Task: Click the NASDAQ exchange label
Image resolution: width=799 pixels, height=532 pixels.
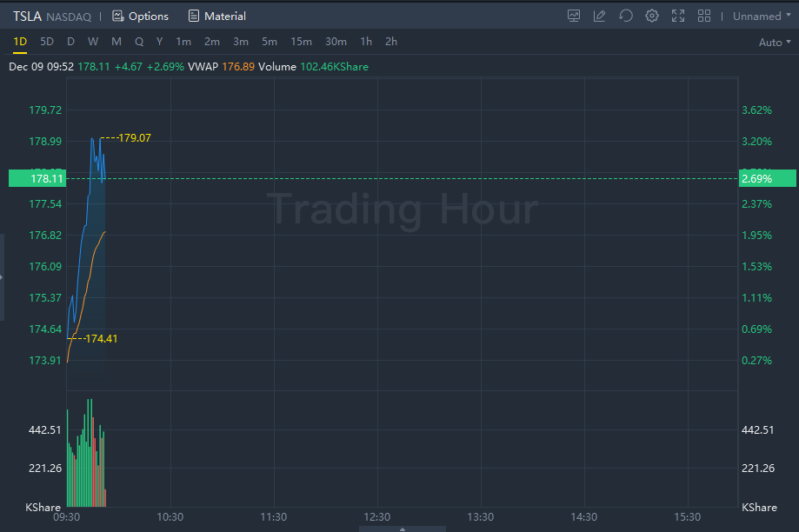Action: click(69, 17)
